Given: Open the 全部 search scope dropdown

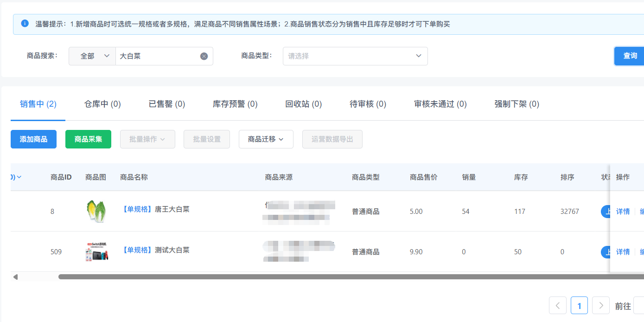Looking at the screenshot, I should pyautogui.click(x=92, y=56).
